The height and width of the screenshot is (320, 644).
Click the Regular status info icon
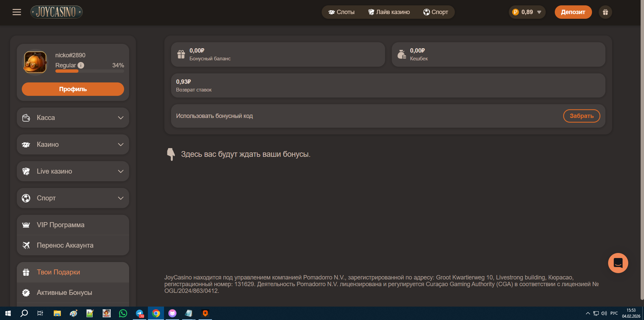[81, 65]
